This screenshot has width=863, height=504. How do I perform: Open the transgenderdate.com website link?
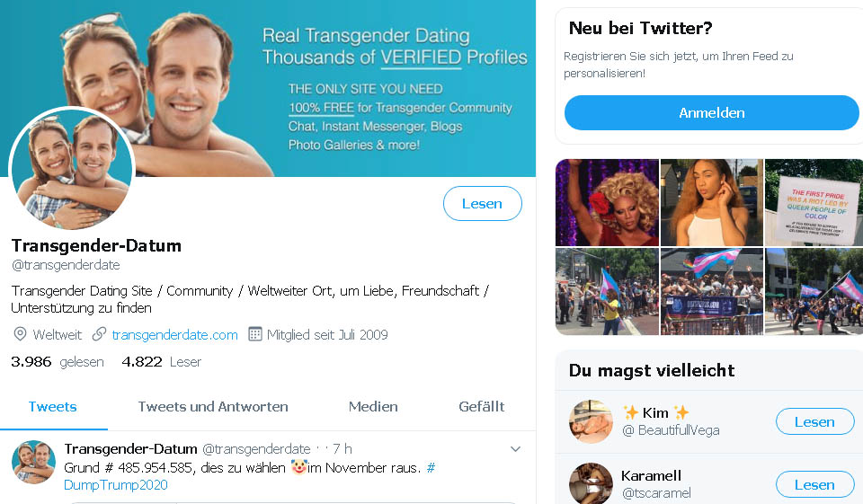click(174, 334)
